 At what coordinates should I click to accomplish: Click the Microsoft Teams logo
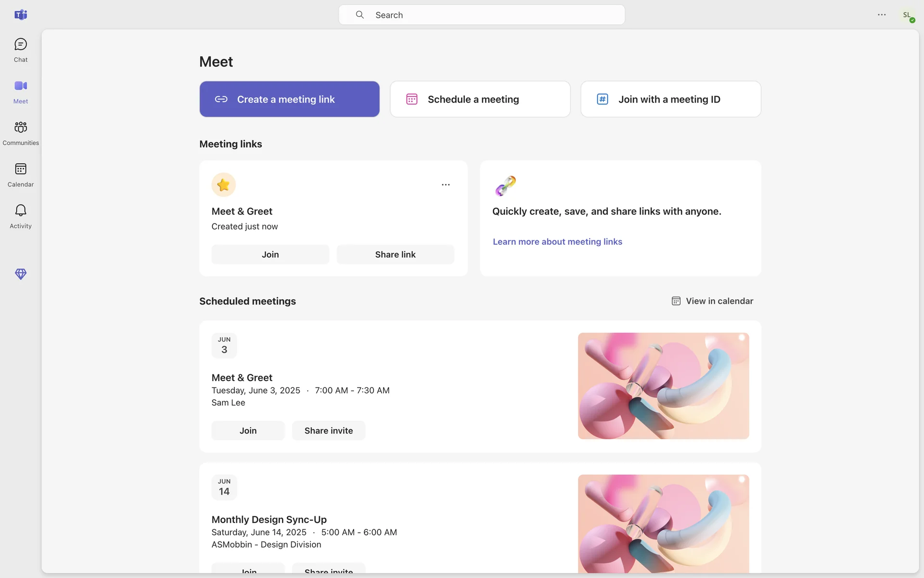(21, 15)
